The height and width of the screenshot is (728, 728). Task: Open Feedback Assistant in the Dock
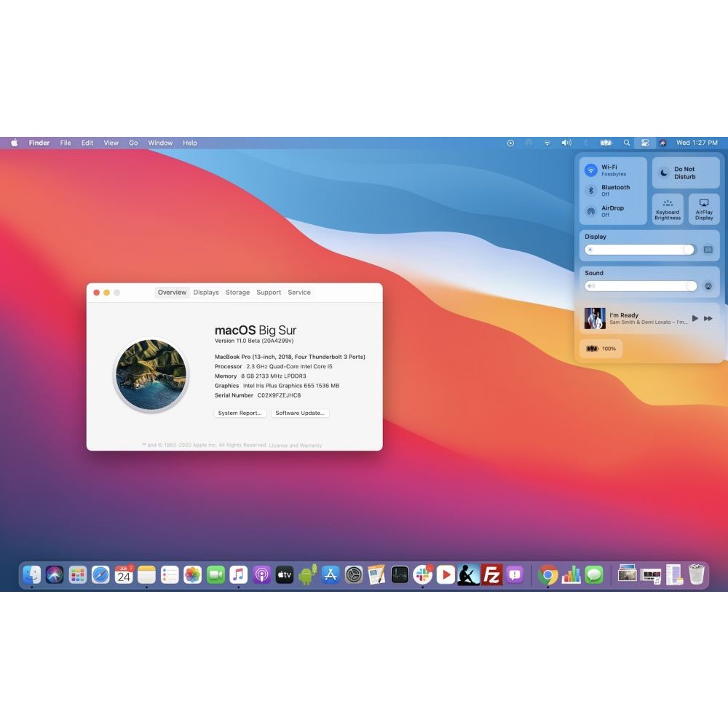pyautogui.click(x=515, y=575)
